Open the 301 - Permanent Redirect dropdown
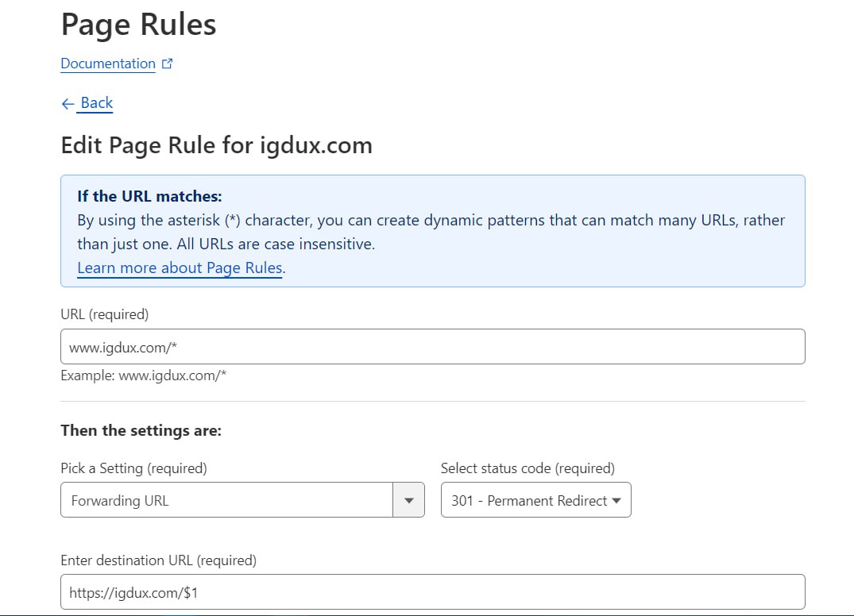Viewport: 854px width, 616px height. pos(529,501)
